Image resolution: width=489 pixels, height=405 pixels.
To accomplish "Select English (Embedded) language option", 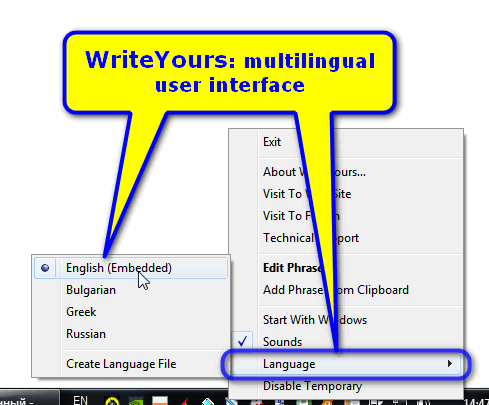I will 131,268.
